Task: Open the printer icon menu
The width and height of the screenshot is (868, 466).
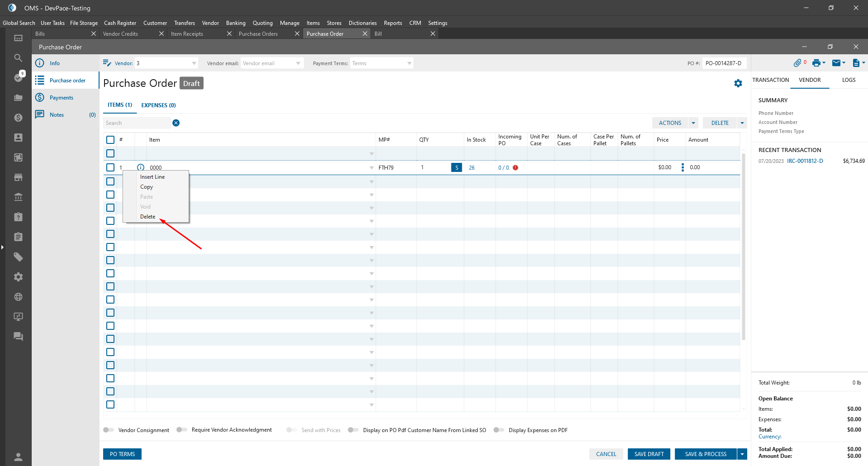Action: click(817, 63)
